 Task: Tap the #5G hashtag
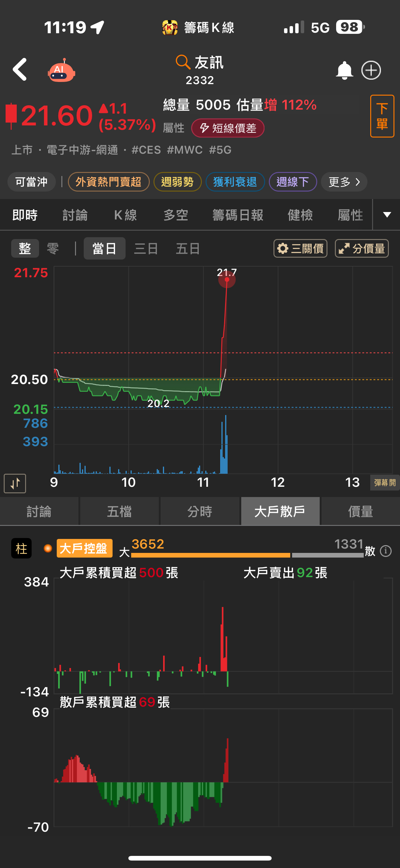pos(220,150)
